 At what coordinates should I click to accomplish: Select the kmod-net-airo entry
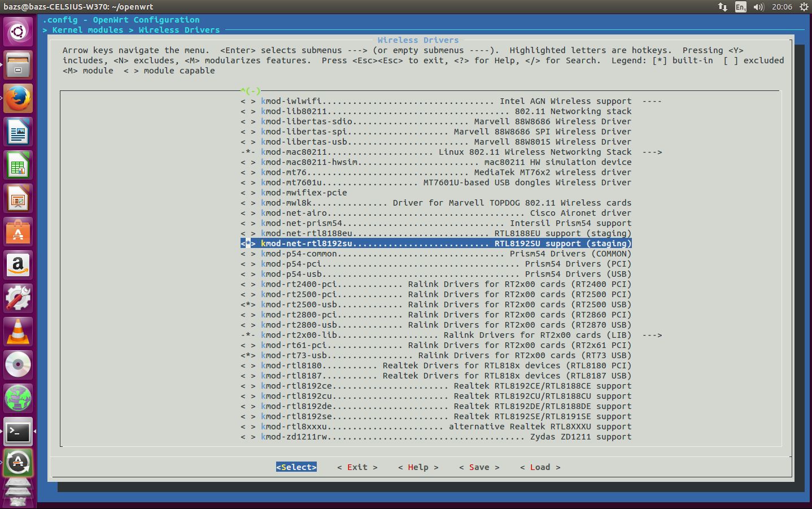pyautogui.click(x=436, y=213)
